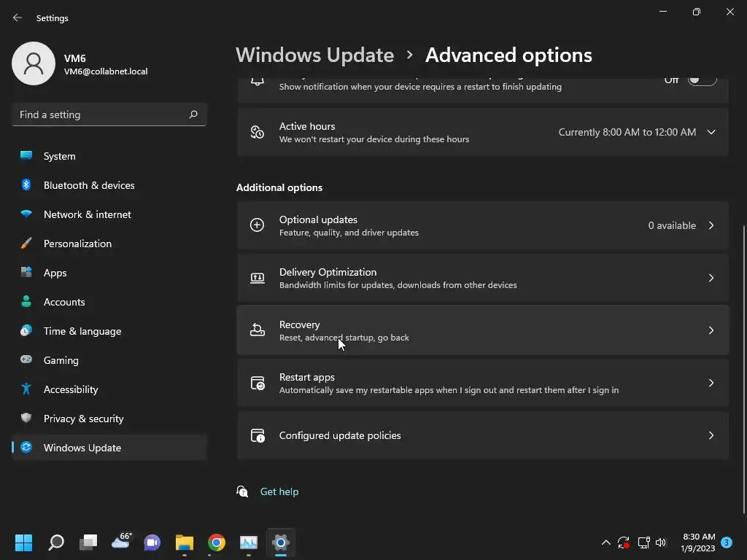Click the Bluetooth icon in sidebar
Screen dimensions: 747x560
(x=26, y=184)
